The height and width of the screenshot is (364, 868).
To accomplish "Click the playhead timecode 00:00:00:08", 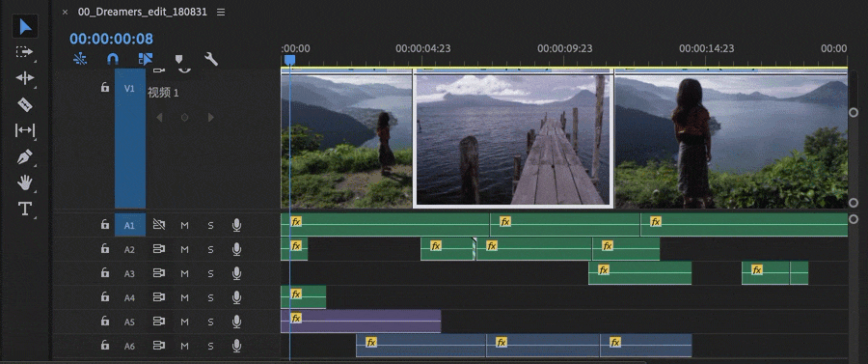I will point(111,39).
